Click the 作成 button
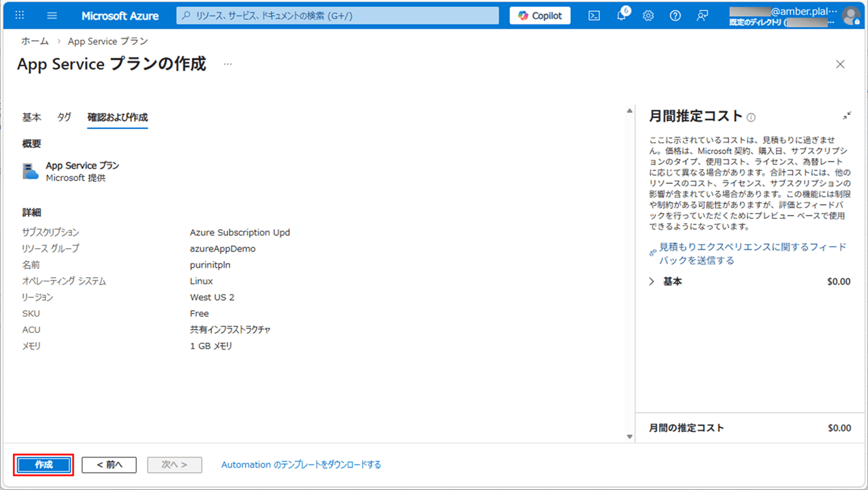 click(x=44, y=465)
